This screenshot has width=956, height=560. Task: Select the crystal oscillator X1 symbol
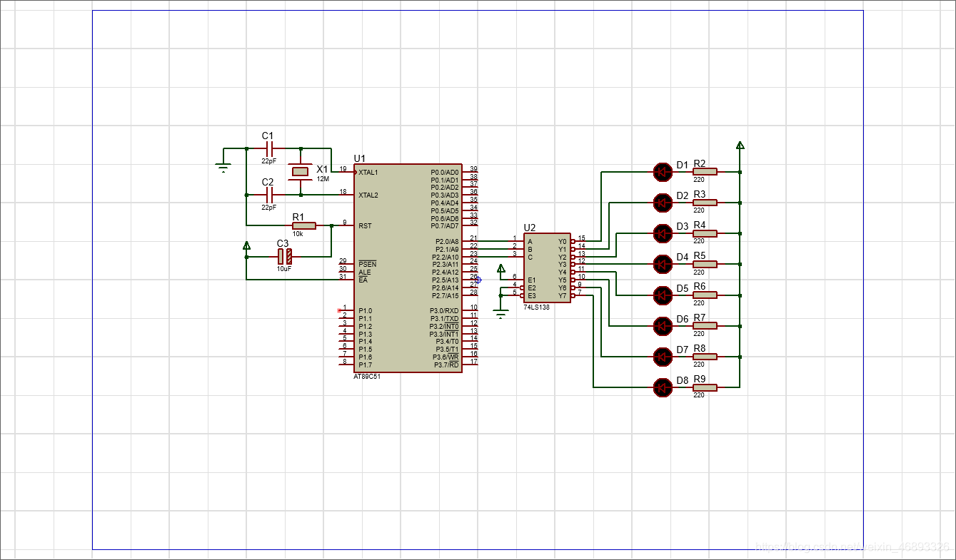click(x=301, y=171)
